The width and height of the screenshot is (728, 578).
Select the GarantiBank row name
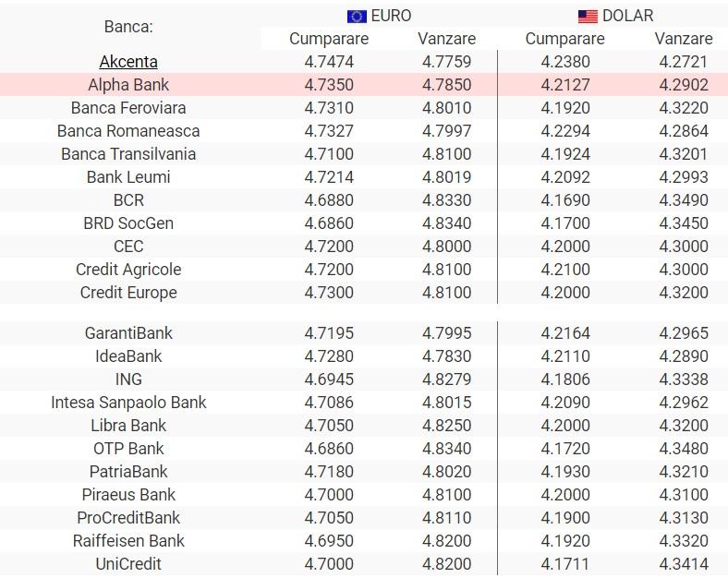click(128, 333)
